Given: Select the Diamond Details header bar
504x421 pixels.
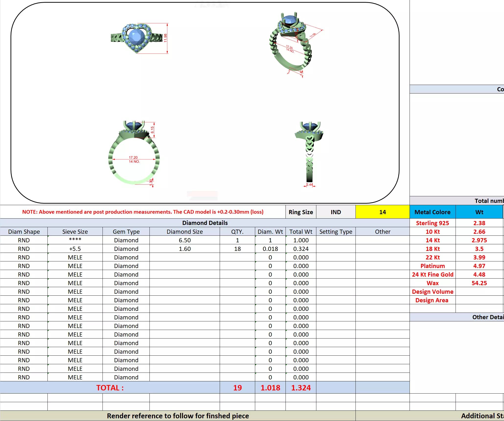Looking at the screenshot, I should click(205, 223).
